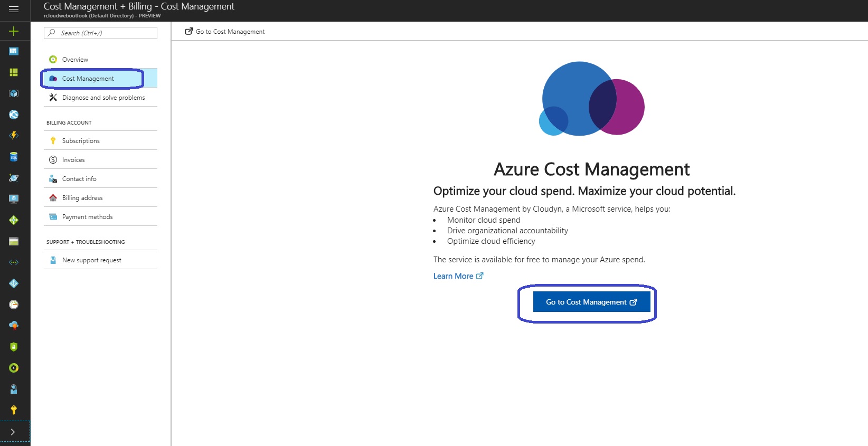
Task: Open the SQL databases icon
Action: tap(14, 157)
